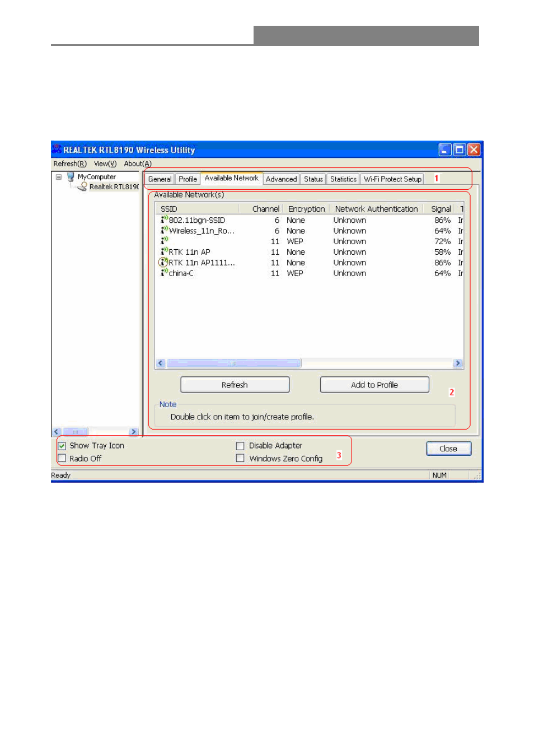Sort by the Network Authentication column header
Screen dimensions: 534x756
376,209
